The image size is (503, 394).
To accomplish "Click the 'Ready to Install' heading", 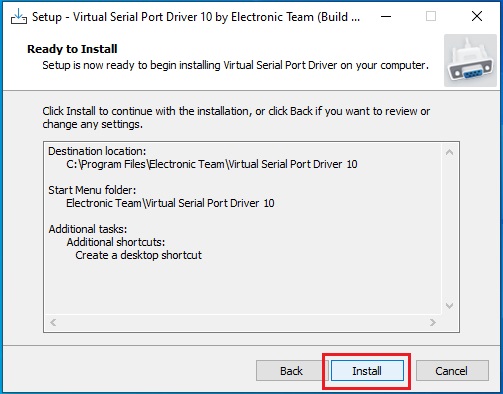I will [72, 49].
